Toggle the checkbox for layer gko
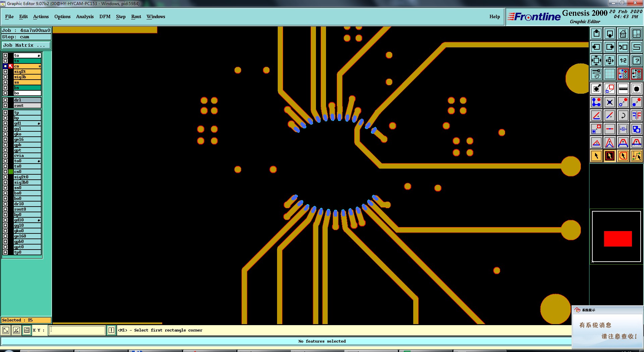 pyautogui.click(x=5, y=134)
